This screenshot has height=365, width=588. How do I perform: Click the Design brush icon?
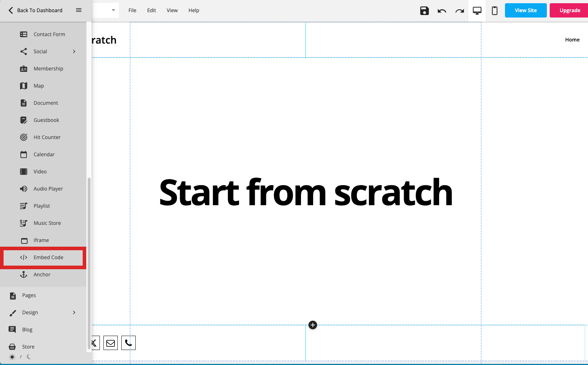(x=13, y=313)
